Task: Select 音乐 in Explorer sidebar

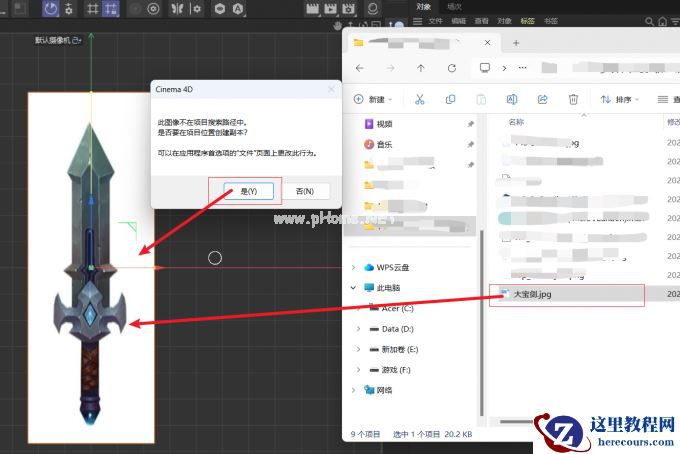Action: coord(384,144)
